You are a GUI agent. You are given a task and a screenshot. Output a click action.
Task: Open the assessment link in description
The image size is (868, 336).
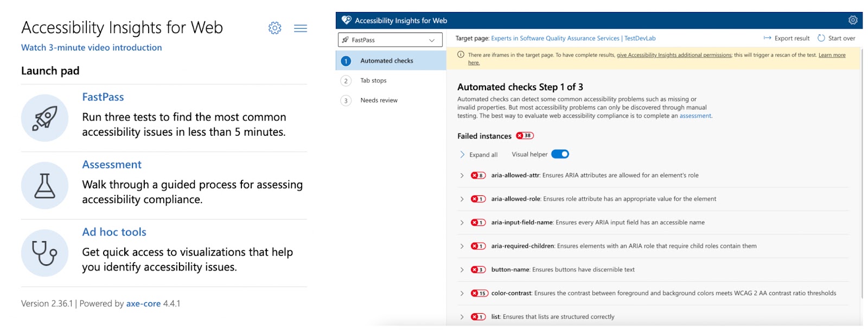695,116
